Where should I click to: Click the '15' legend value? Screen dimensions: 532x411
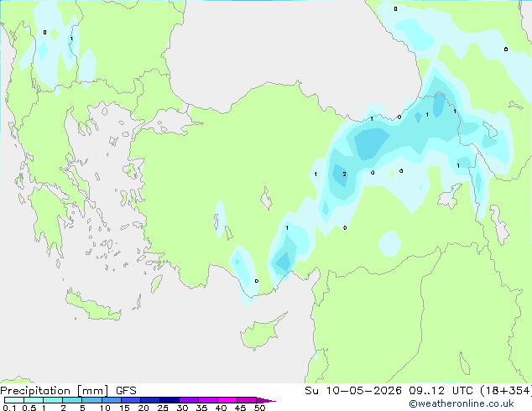[x=124, y=408]
